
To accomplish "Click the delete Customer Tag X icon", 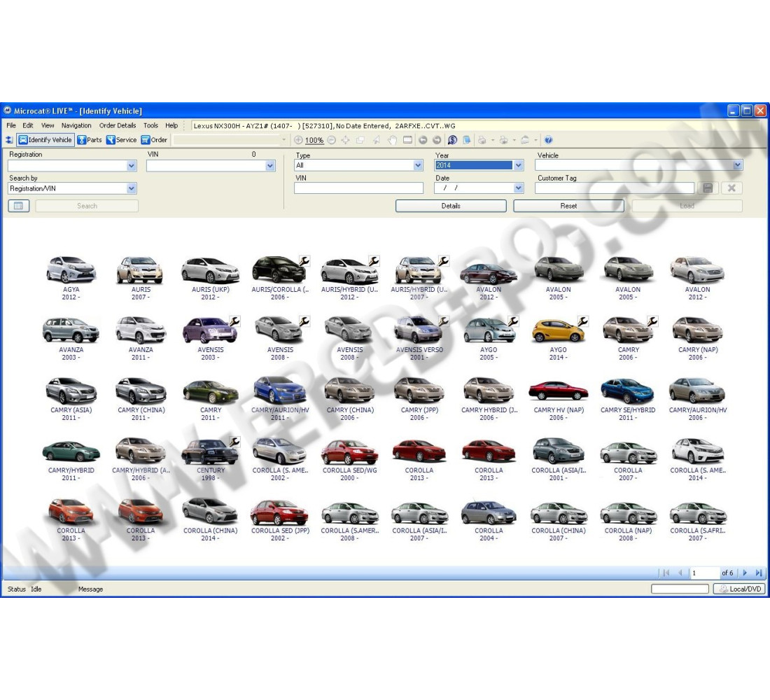I will [x=731, y=188].
